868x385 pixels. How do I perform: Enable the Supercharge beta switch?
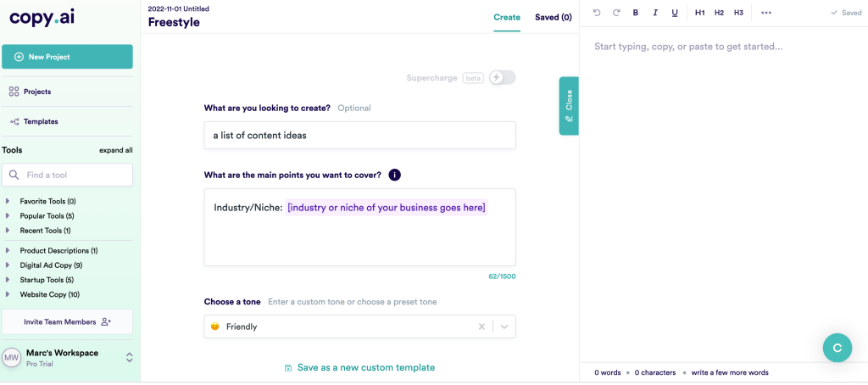(x=502, y=78)
